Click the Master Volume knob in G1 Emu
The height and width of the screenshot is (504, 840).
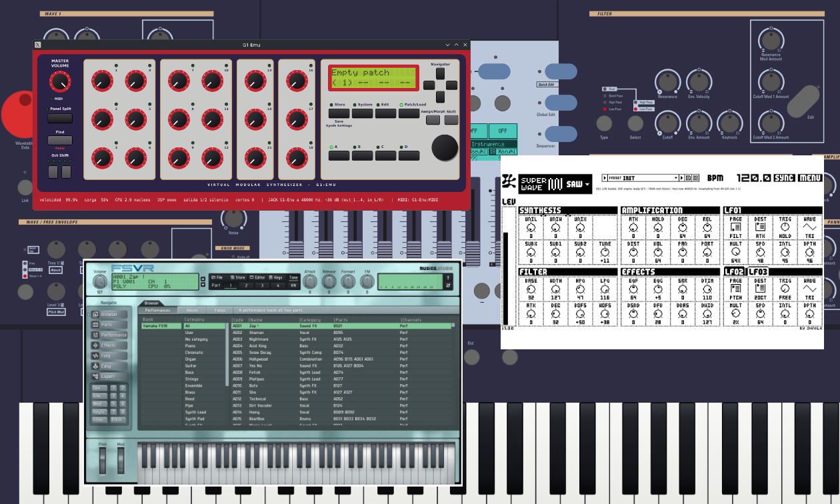pos(60,82)
